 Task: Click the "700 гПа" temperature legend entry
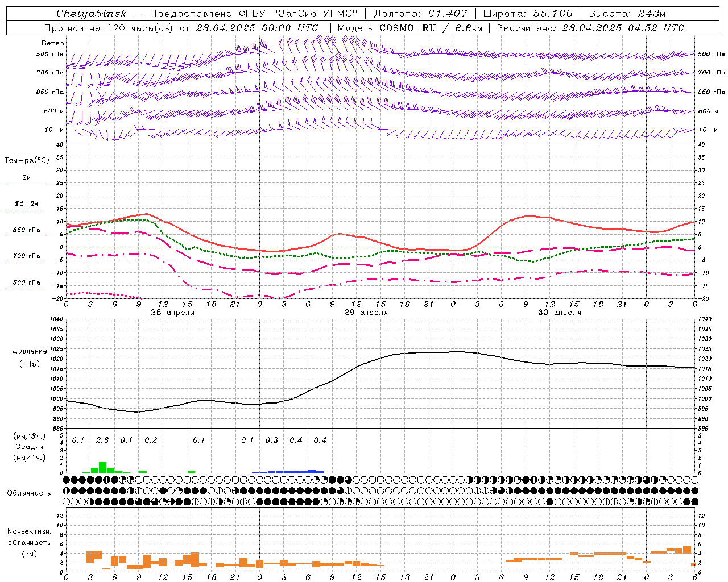[27, 256]
